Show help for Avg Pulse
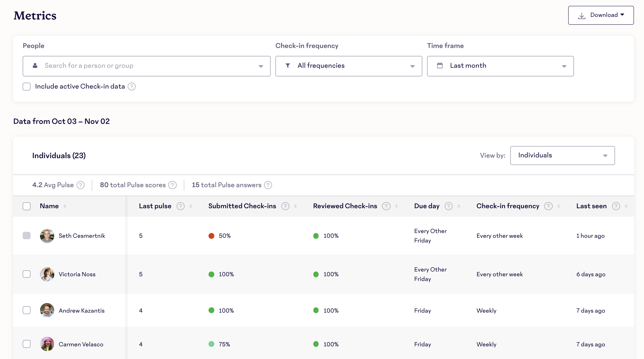 [x=81, y=185]
